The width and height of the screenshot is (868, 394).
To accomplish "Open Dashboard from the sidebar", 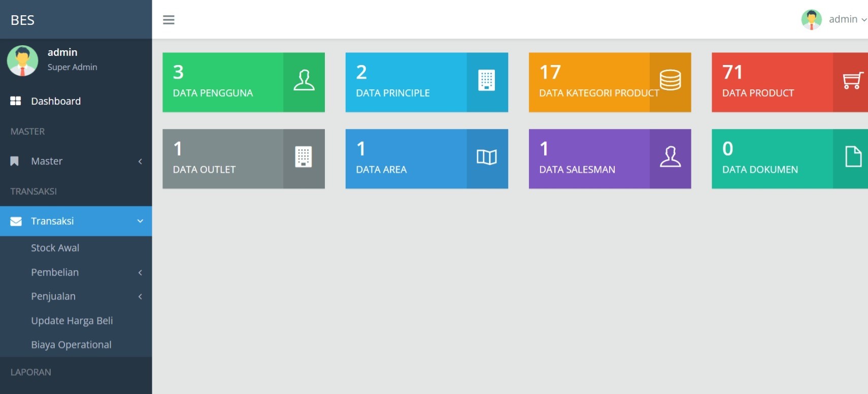I will tap(55, 102).
